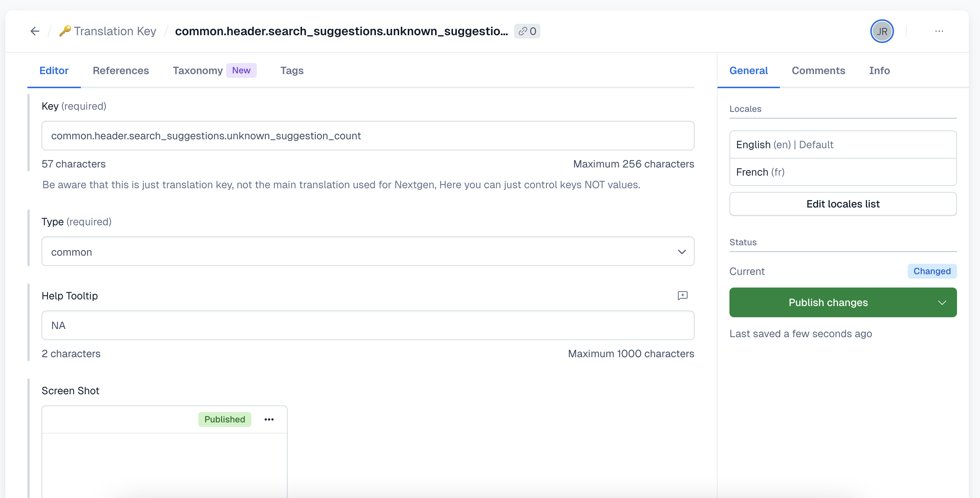Switch to the References tab

(120, 70)
